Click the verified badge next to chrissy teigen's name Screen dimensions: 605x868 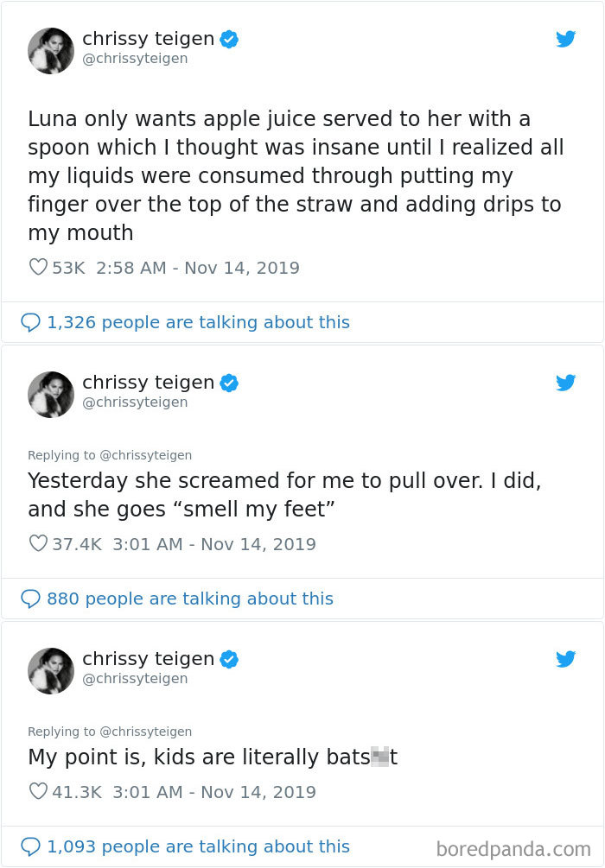pyautogui.click(x=228, y=38)
